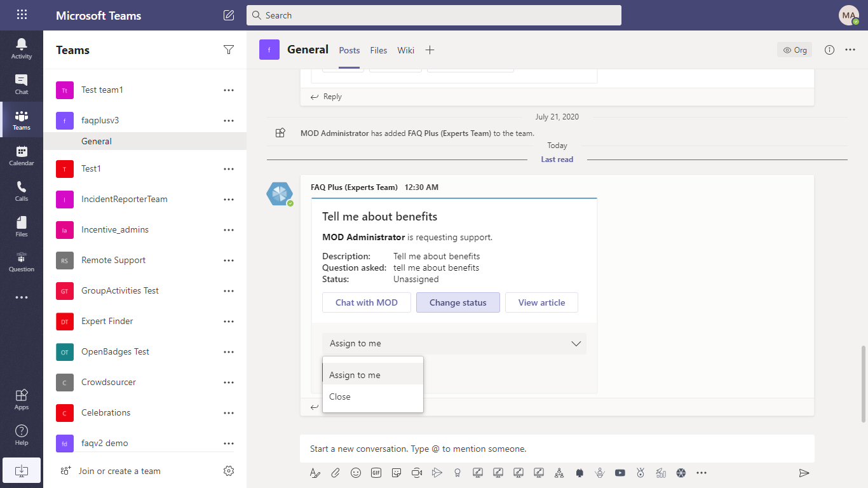The height and width of the screenshot is (488, 868).
Task: Open Calendar in left rail
Action: coord(22,155)
